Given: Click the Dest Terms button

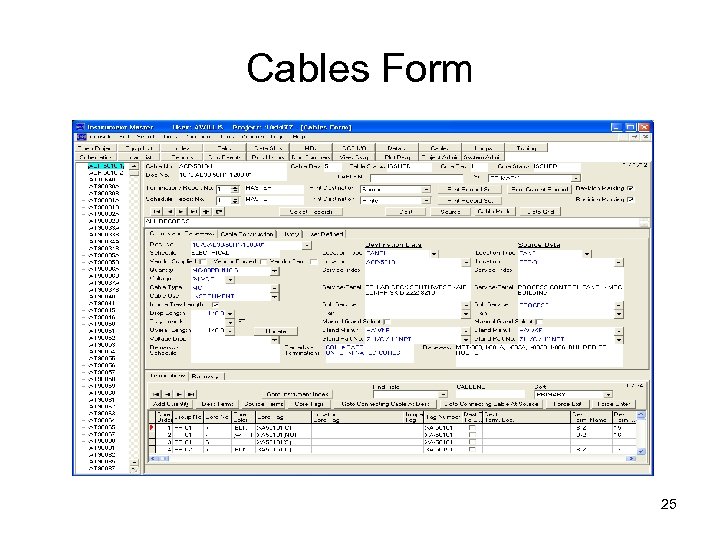Looking at the screenshot, I should (217, 404).
